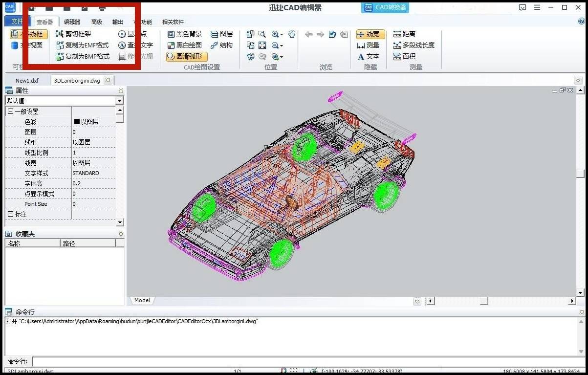
Task: Switch to the New1.dxf document tab
Action: point(27,81)
